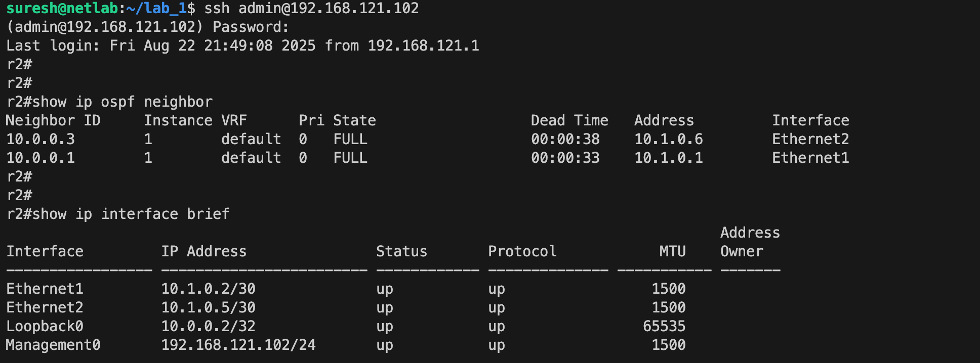Click the ssh admin@192.168.121.102 command text

point(311,9)
